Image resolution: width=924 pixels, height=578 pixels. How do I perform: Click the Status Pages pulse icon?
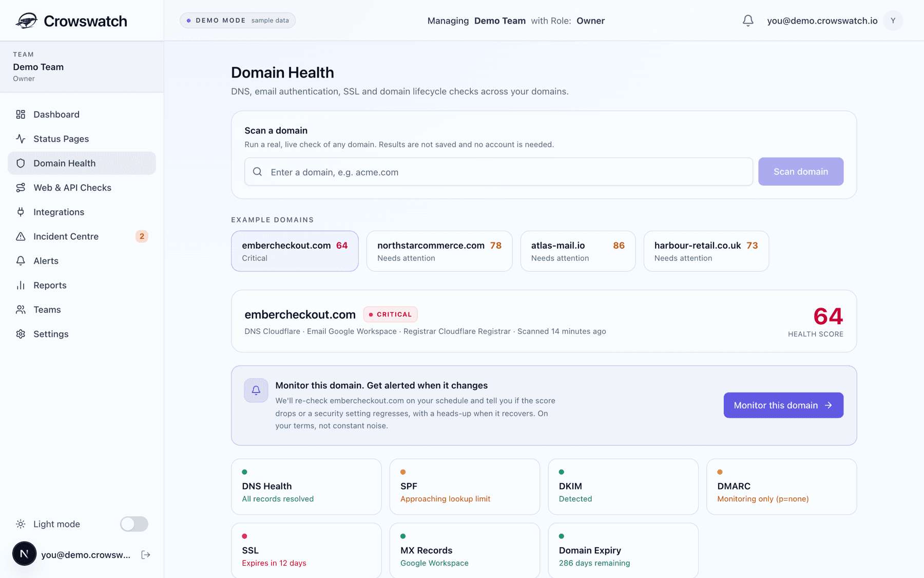[x=21, y=139]
